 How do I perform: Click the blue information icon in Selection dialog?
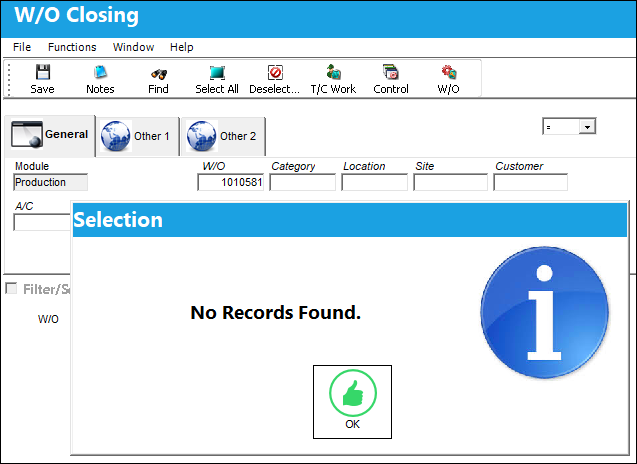point(544,312)
